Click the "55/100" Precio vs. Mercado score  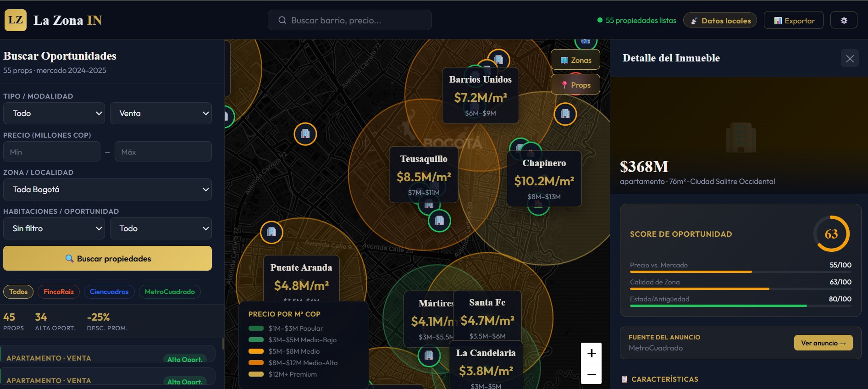(x=840, y=265)
